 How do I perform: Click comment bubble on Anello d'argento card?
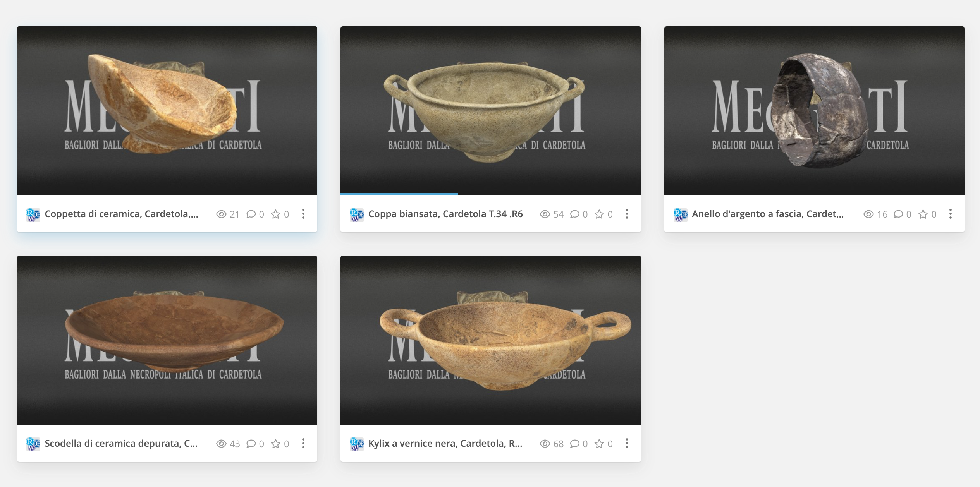(898, 214)
